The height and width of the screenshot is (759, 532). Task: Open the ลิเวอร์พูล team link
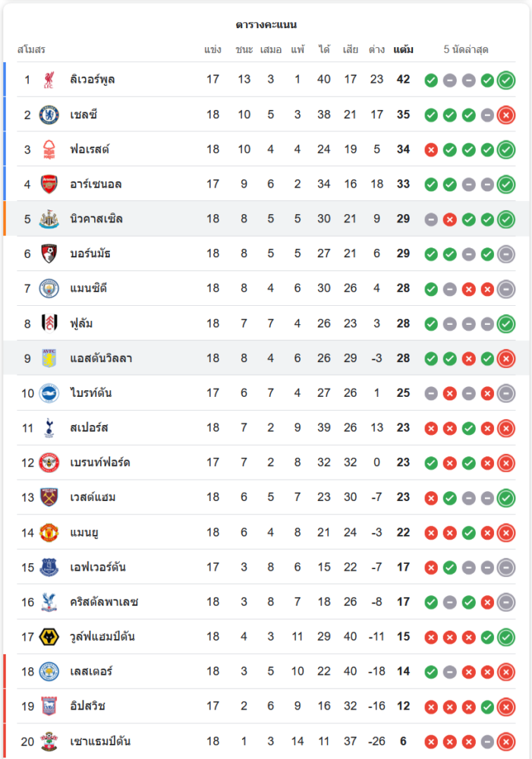click(x=93, y=80)
